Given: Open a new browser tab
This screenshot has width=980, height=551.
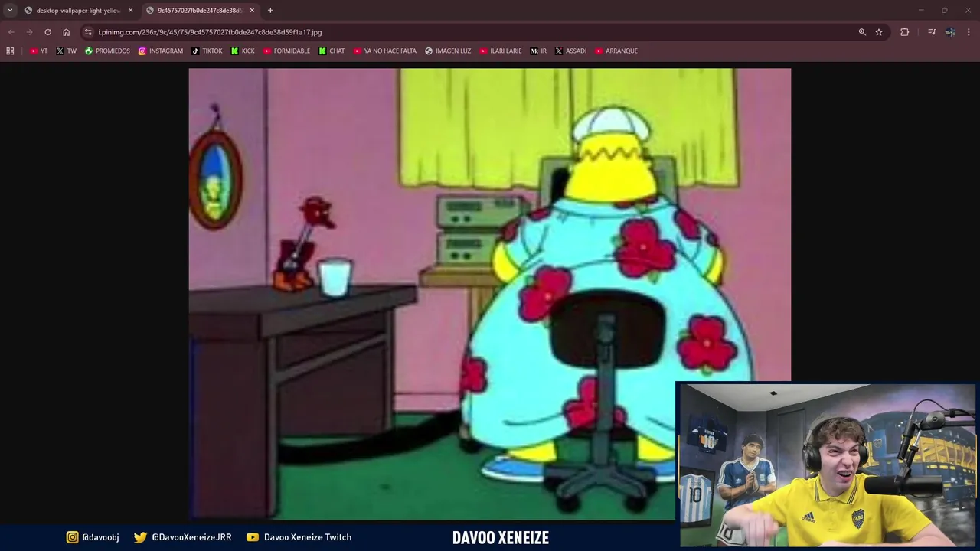Looking at the screenshot, I should [270, 10].
